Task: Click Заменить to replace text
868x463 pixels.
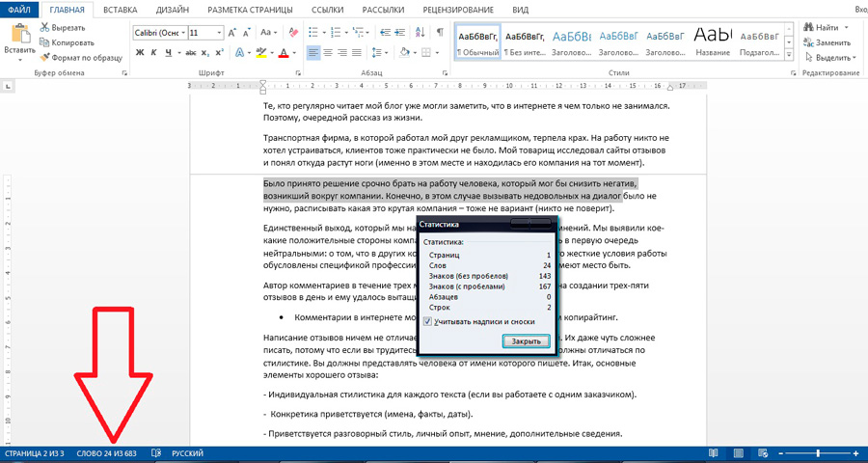Action: [x=827, y=42]
